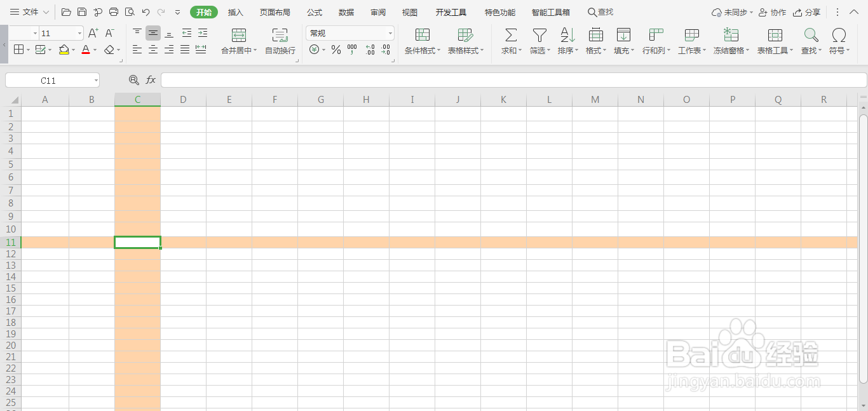Undo the last action

(x=146, y=12)
